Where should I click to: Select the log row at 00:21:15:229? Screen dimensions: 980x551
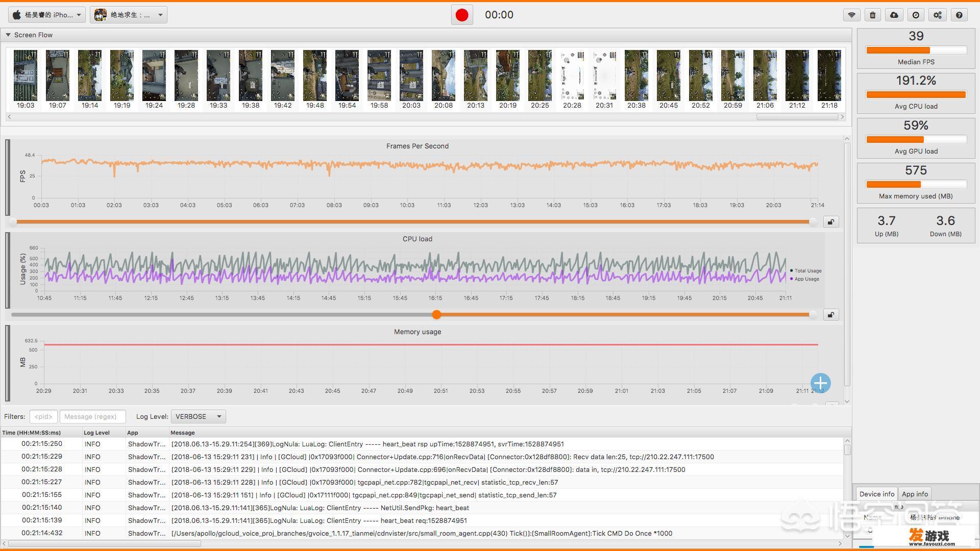point(422,457)
